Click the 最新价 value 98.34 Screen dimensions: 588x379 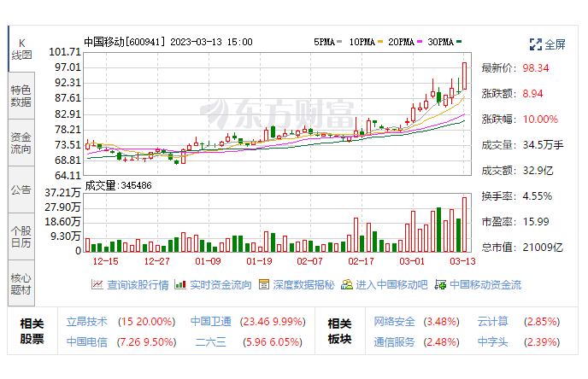[536, 68]
